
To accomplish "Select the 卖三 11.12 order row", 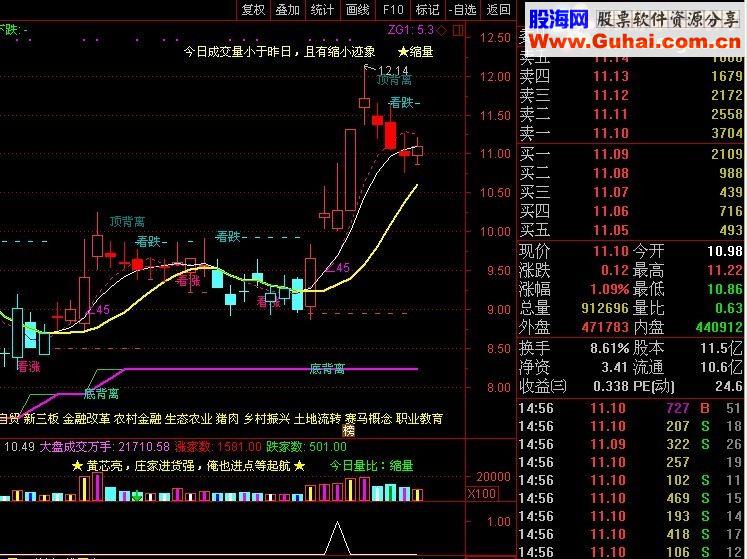I will pos(631,95).
